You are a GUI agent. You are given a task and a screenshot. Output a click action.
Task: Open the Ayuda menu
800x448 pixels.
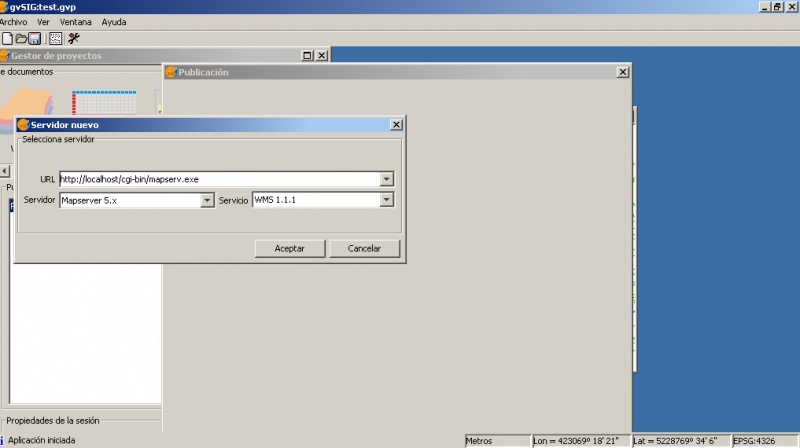click(114, 21)
